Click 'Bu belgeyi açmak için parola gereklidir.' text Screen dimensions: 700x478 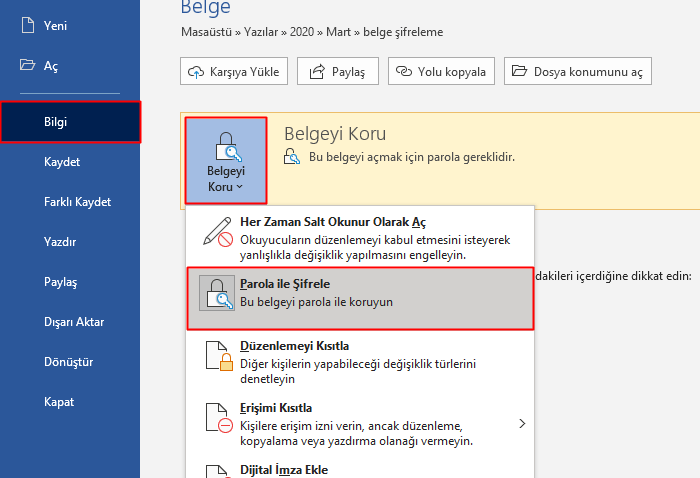click(412, 157)
